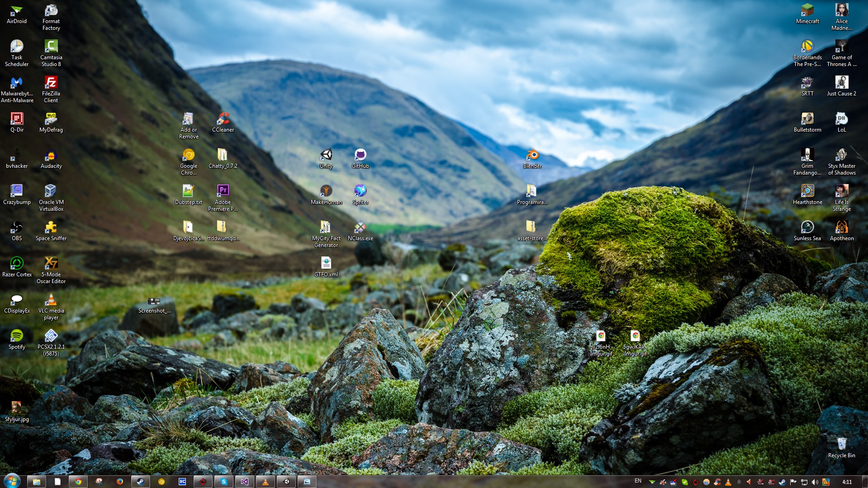
Task: Select the Screenshot file on the desktop
Action: (154, 305)
